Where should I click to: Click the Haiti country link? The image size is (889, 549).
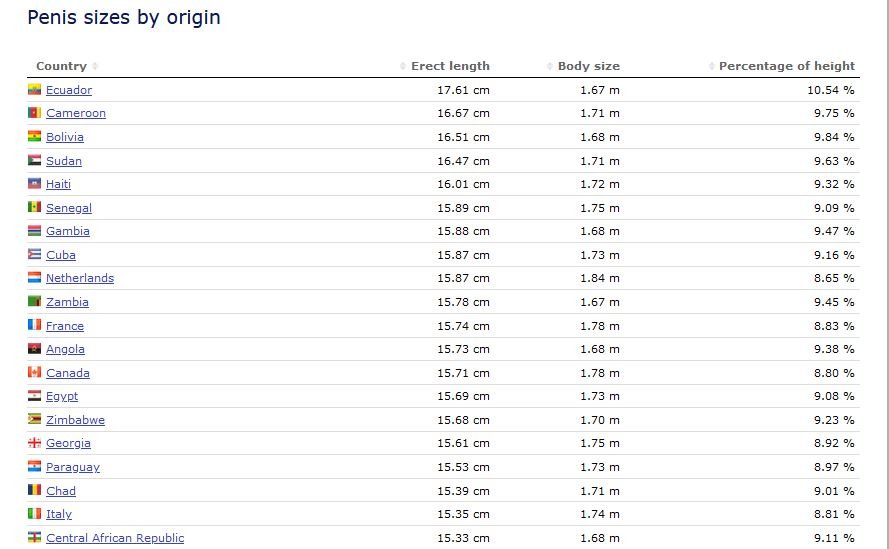pos(58,184)
